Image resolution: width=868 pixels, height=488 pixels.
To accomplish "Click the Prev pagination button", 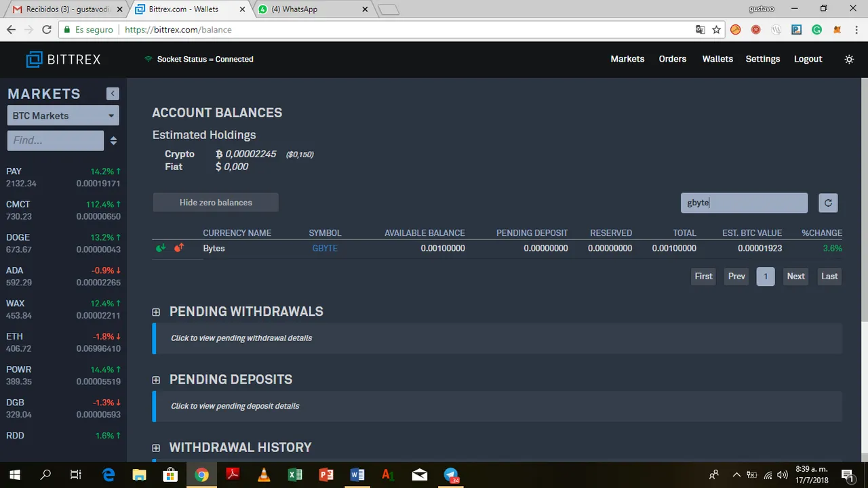I will coord(736,276).
